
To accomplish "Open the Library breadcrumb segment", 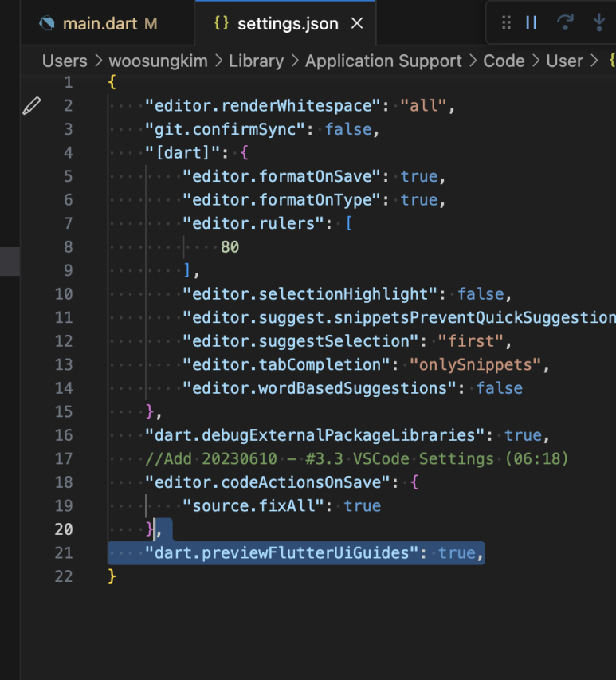I will (x=256, y=61).
